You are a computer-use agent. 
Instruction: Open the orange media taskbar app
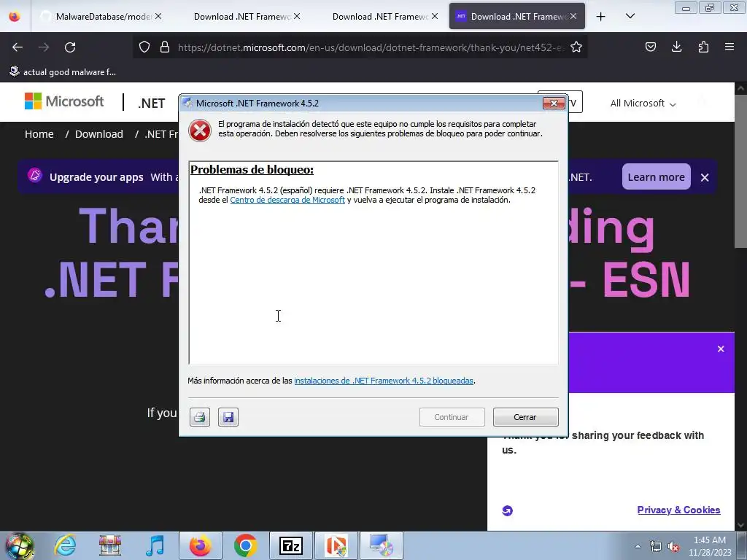[x=336, y=545]
